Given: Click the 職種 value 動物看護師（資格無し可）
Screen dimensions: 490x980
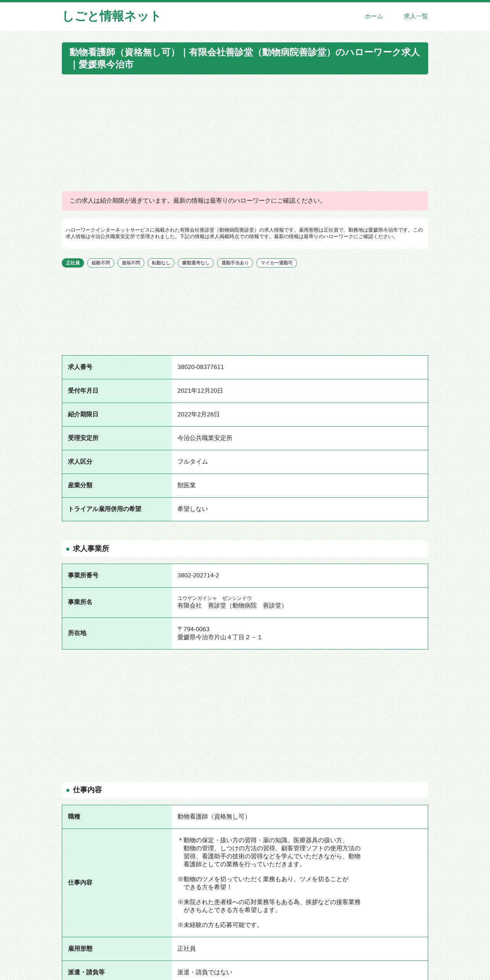Looking at the screenshot, I should (214, 817).
